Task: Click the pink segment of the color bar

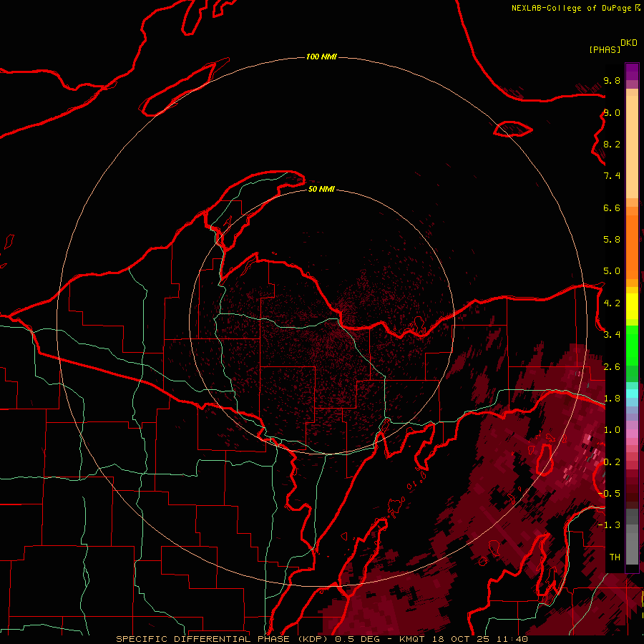Action: [632, 434]
